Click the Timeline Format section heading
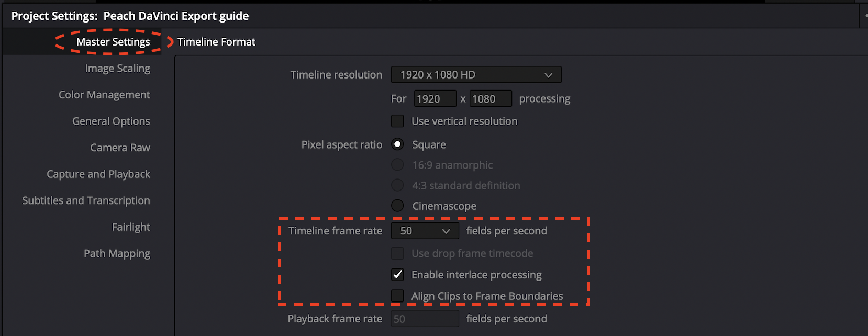 pos(216,42)
